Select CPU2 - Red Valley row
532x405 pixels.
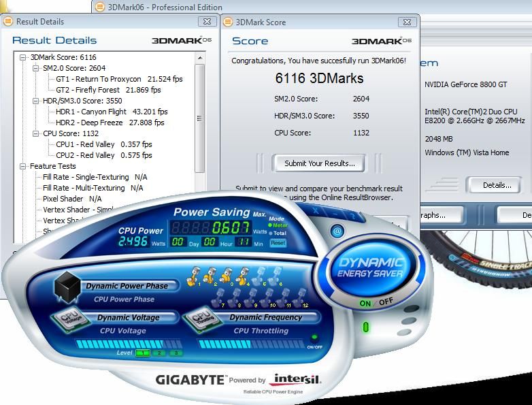tap(104, 155)
